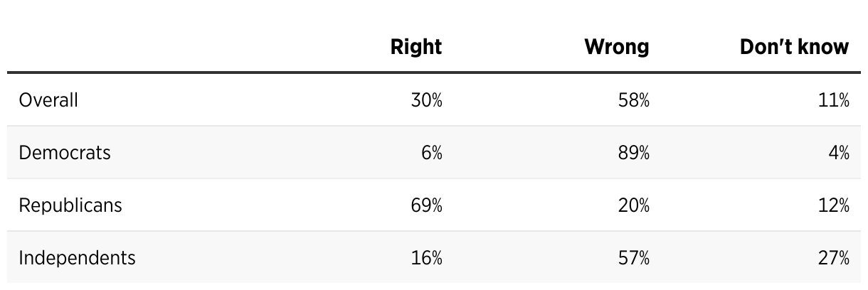
Task: Select the Republicans row label
Action: pos(70,205)
